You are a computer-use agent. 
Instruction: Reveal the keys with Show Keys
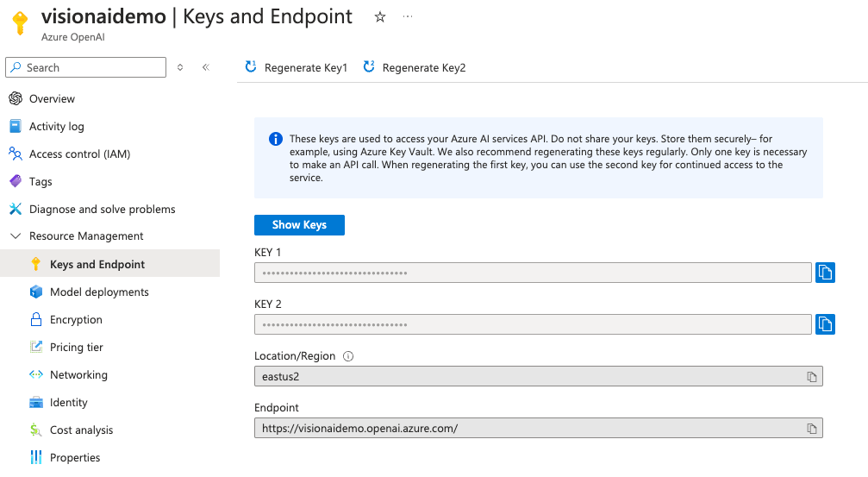tap(299, 225)
